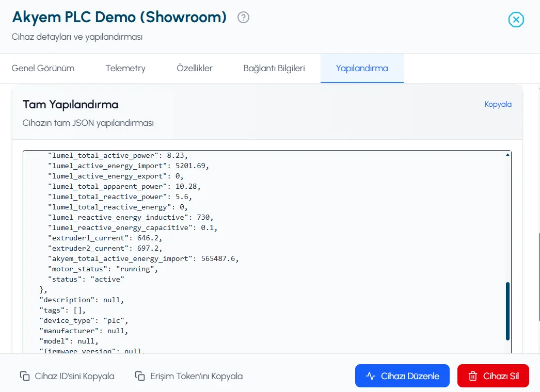The image size is (540, 392).
Task: Click the Cihazı Sil delete button
Action: (x=493, y=376)
